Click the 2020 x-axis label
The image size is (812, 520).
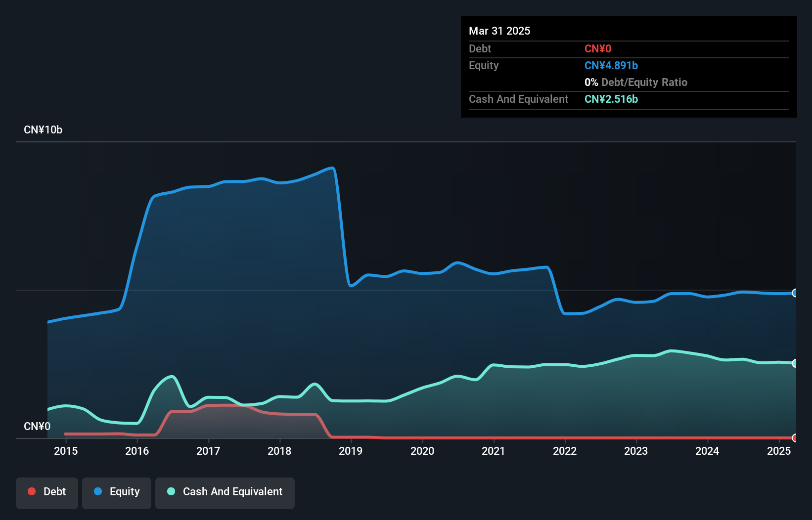click(422, 451)
